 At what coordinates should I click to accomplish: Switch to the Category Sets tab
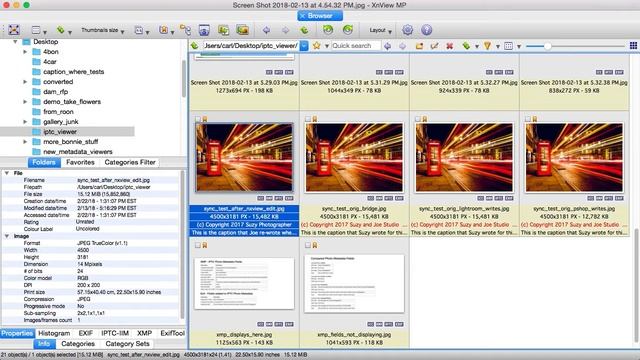pyautogui.click(x=127, y=344)
